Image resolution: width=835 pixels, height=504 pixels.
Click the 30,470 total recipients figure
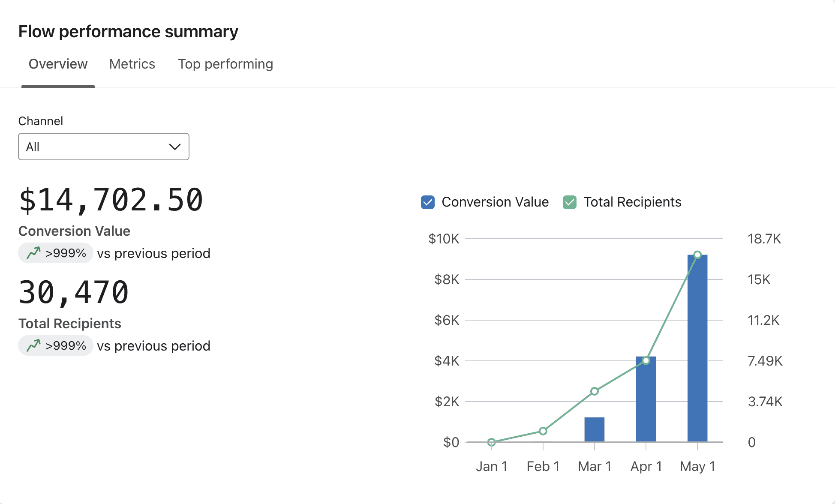(x=74, y=292)
